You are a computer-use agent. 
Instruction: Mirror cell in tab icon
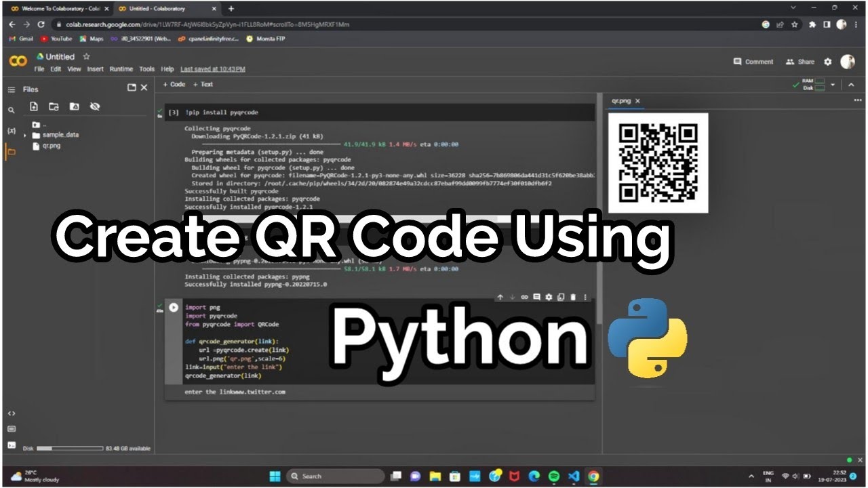tap(561, 297)
